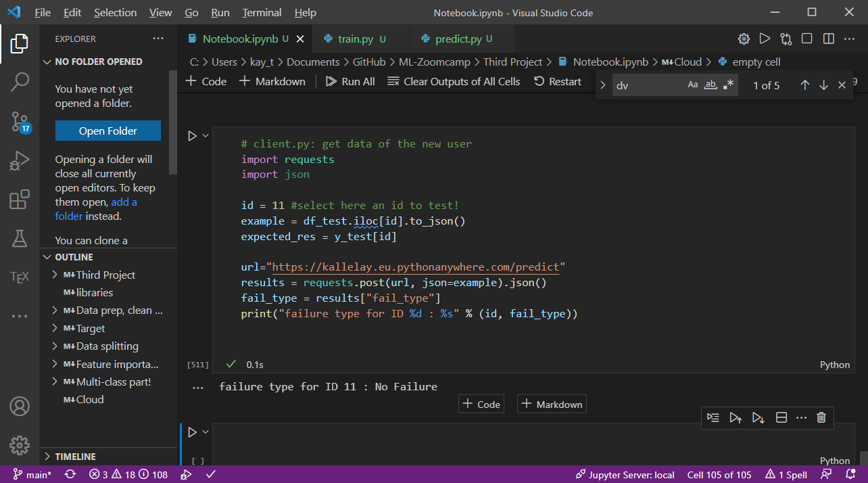This screenshot has width=868, height=483.
Task: Open the Extensions view
Action: coord(20,200)
